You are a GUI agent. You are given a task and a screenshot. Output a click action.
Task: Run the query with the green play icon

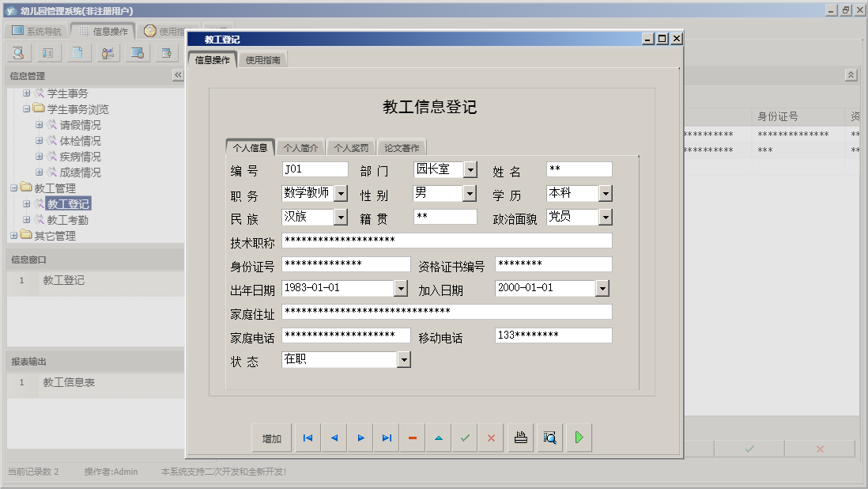[578, 437]
